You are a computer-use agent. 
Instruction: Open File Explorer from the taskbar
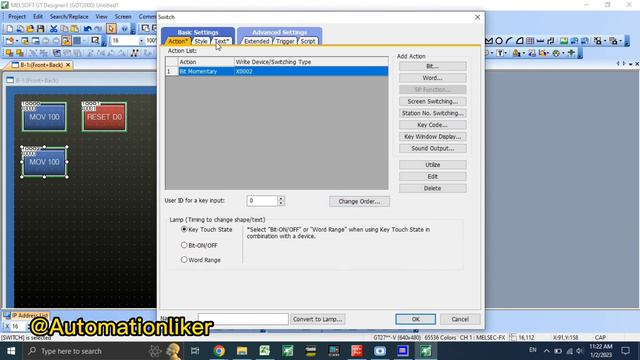click(242, 351)
